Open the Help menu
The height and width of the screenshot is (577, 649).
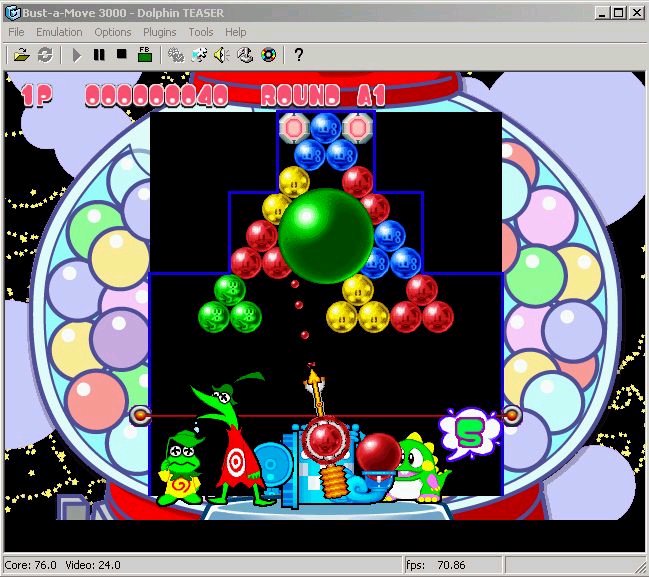[x=236, y=32]
